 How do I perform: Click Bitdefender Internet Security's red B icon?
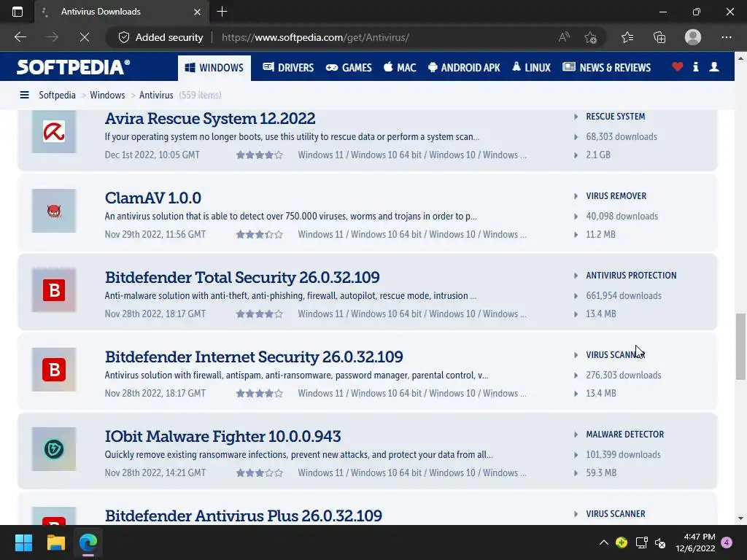[x=54, y=370]
